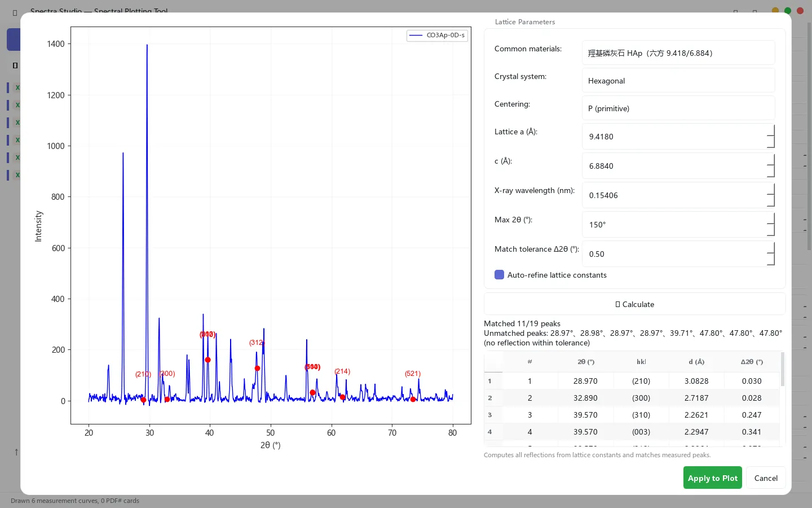Click the green window button in title bar
This screenshot has height=508, width=812.
[x=788, y=11]
